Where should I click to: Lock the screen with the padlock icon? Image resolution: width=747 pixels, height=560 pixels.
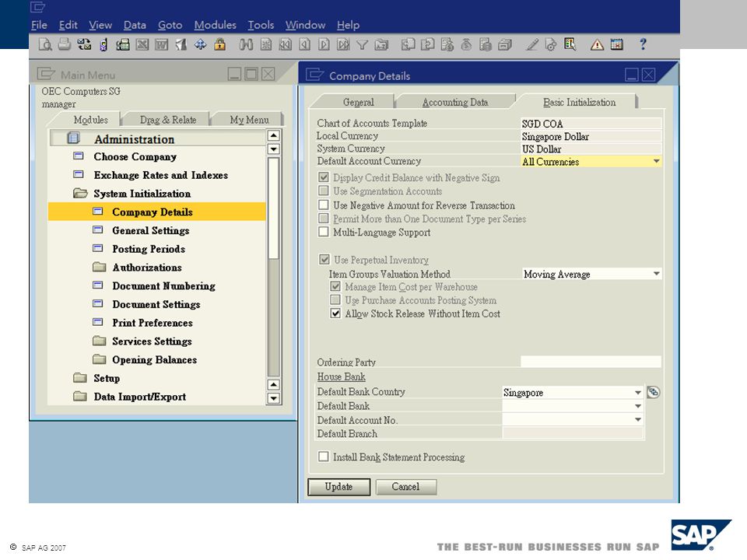pyautogui.click(x=219, y=44)
